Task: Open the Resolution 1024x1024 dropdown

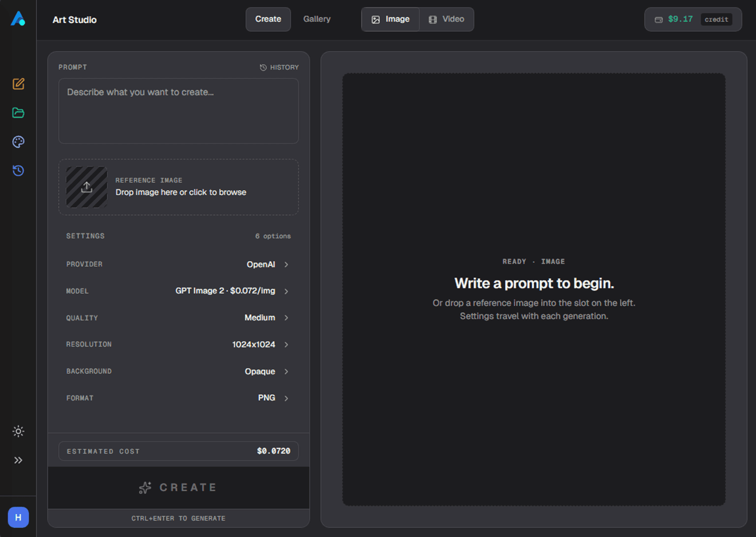Action: click(179, 345)
